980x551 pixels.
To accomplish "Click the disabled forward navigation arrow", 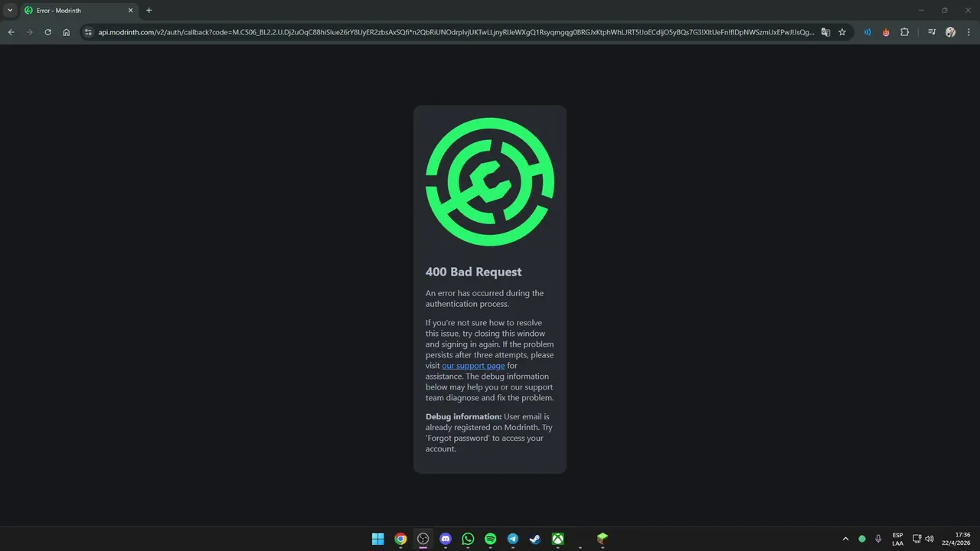I will (x=29, y=32).
